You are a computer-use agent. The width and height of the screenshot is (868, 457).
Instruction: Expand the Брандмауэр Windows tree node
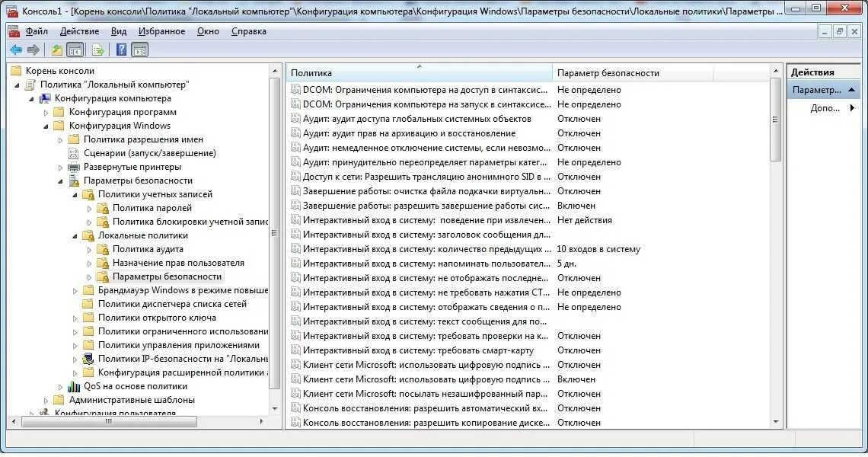[75, 290]
